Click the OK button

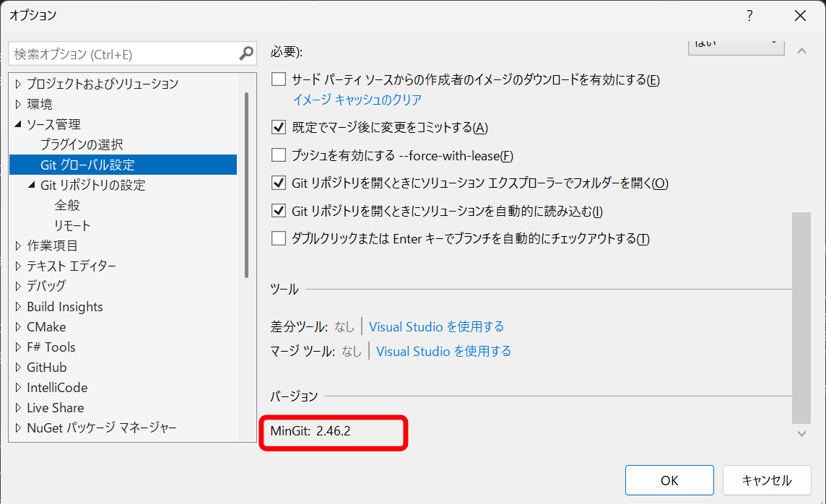669,479
